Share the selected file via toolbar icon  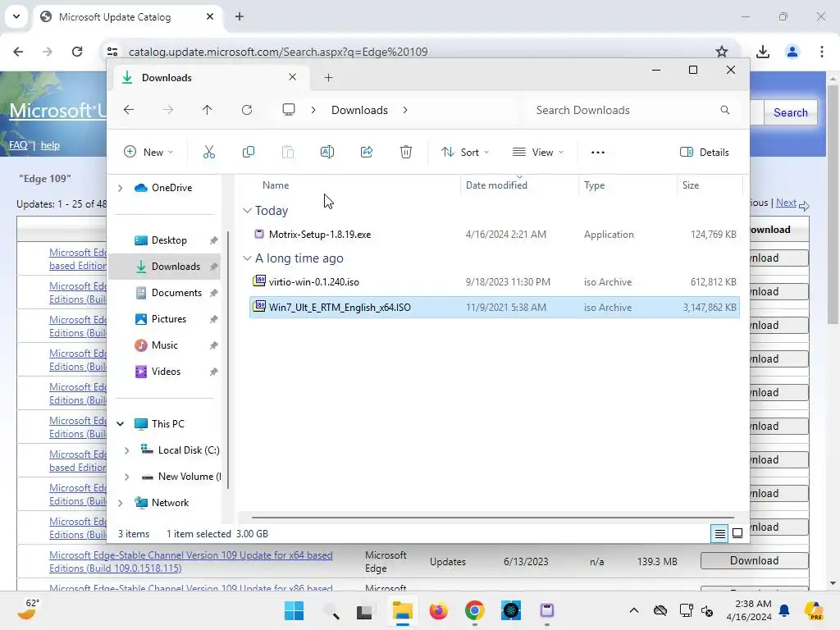pyautogui.click(x=367, y=152)
